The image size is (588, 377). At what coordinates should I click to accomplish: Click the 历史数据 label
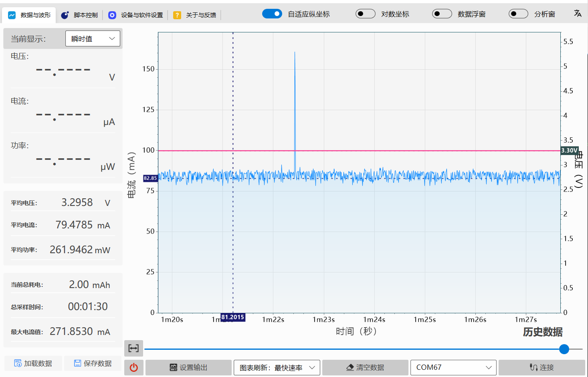tap(543, 332)
